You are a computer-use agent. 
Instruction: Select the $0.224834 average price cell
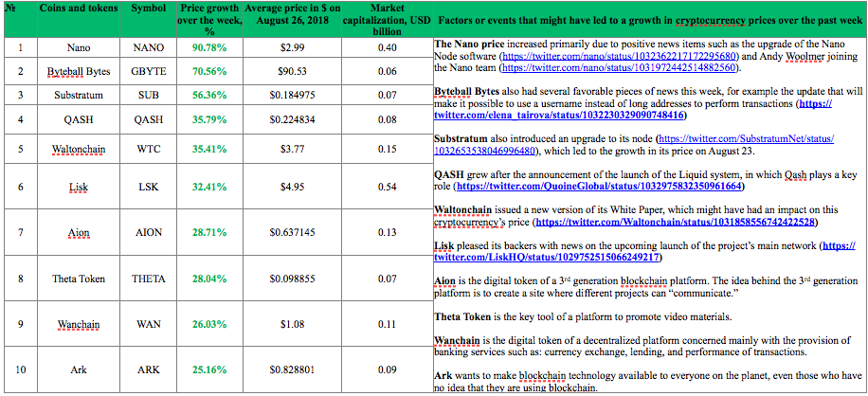[292, 119]
